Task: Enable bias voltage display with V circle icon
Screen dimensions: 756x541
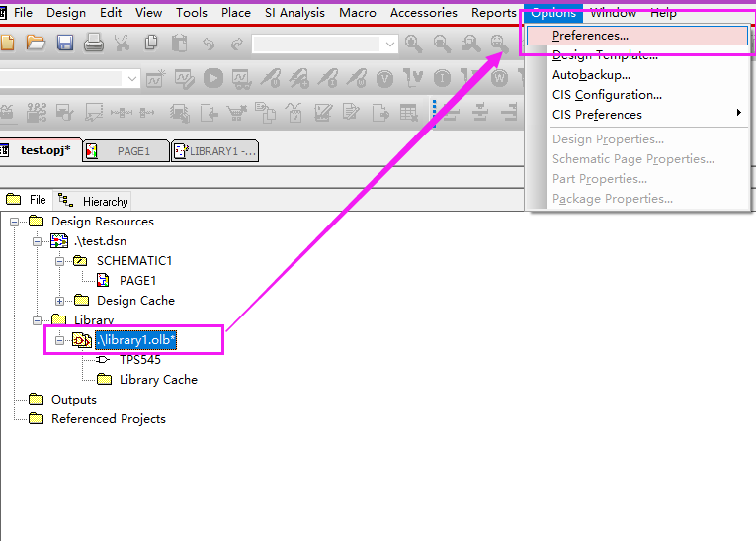Action: coord(384,78)
